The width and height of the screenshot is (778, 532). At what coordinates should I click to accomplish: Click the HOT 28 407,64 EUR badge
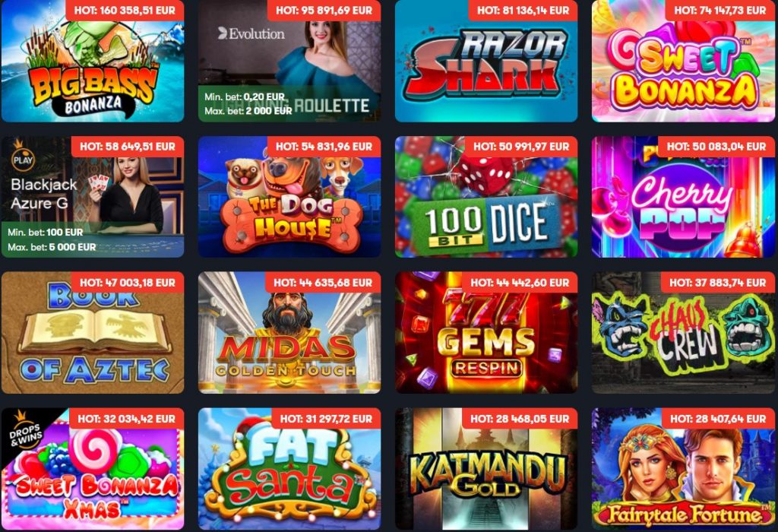tap(718, 419)
